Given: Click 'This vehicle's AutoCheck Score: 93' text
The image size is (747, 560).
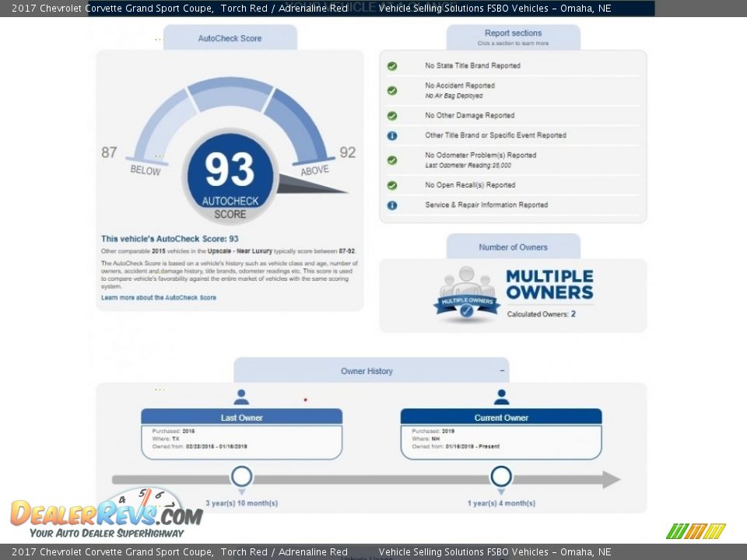Looking at the screenshot, I should pos(170,239).
